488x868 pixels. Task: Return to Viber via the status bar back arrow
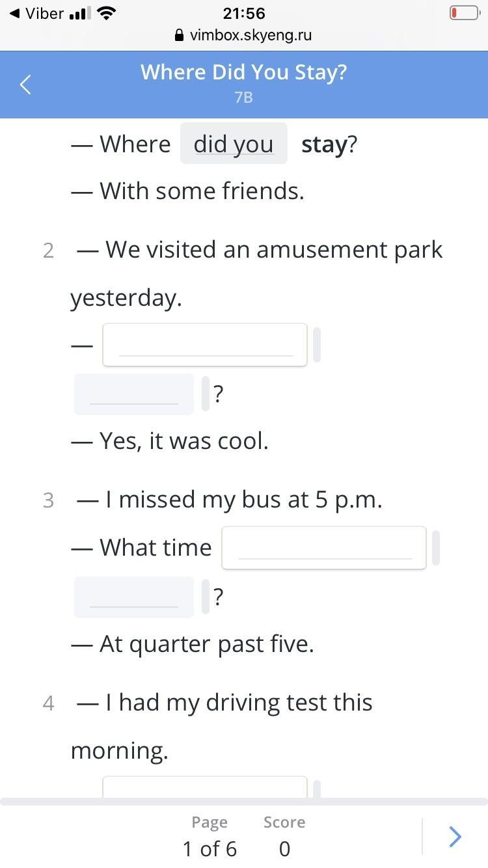(15, 13)
